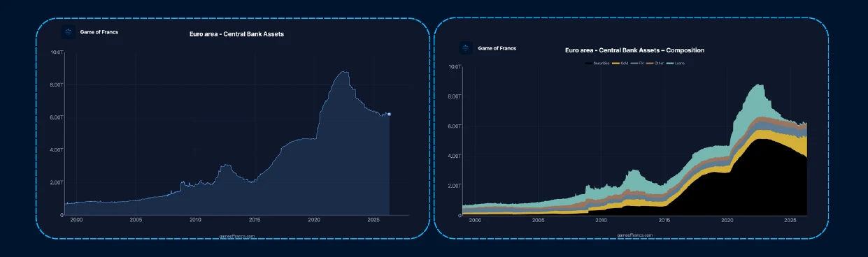
Task: Click the Game of Francs logo in the Composition chart
Action: coord(465,48)
